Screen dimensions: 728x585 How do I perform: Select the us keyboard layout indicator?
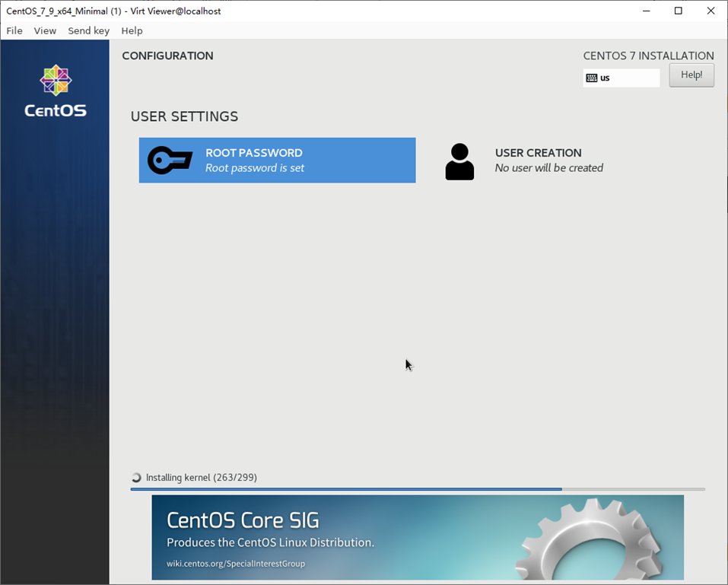[622, 78]
